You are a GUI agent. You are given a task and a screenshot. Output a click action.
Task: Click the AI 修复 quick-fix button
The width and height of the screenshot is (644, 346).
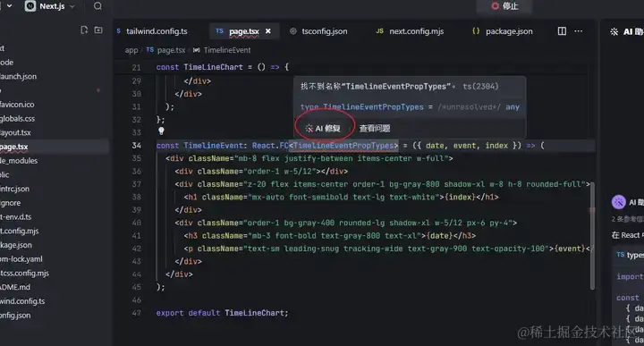pyautogui.click(x=323, y=129)
